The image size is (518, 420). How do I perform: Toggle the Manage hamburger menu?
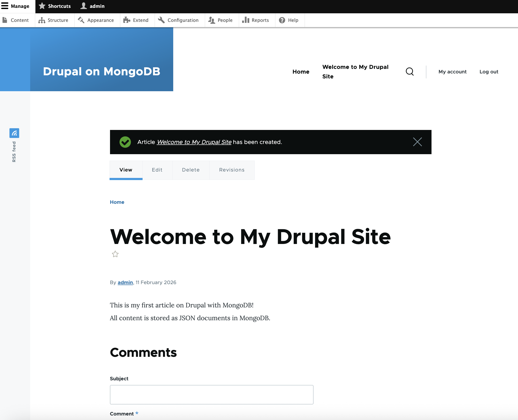point(15,6)
